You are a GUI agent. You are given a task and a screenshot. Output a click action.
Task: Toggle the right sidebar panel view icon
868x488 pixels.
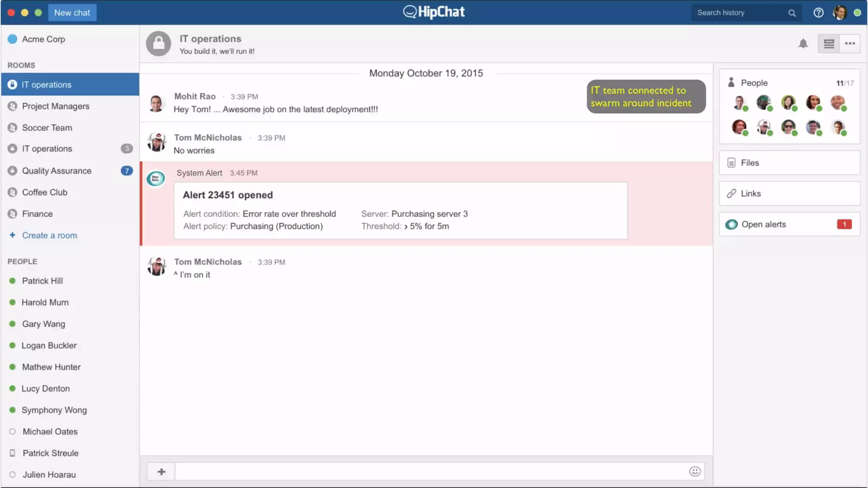(829, 44)
